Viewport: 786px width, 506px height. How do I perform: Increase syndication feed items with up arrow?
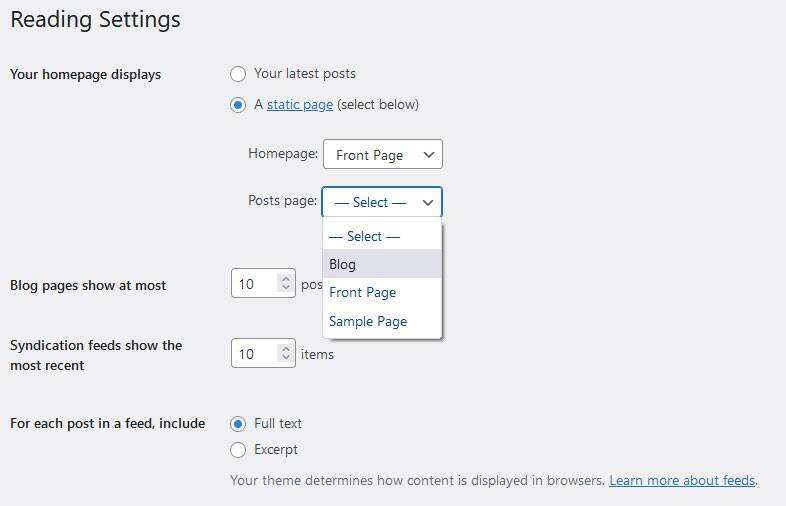point(285,349)
